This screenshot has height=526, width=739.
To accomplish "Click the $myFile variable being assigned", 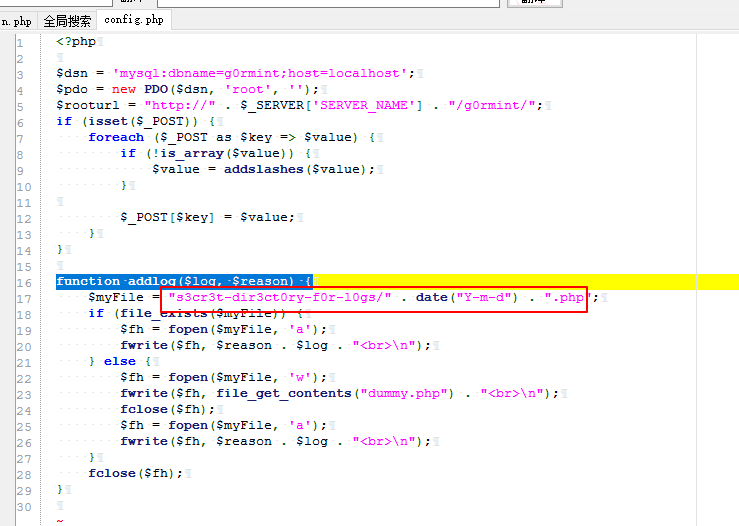I will tap(116, 297).
